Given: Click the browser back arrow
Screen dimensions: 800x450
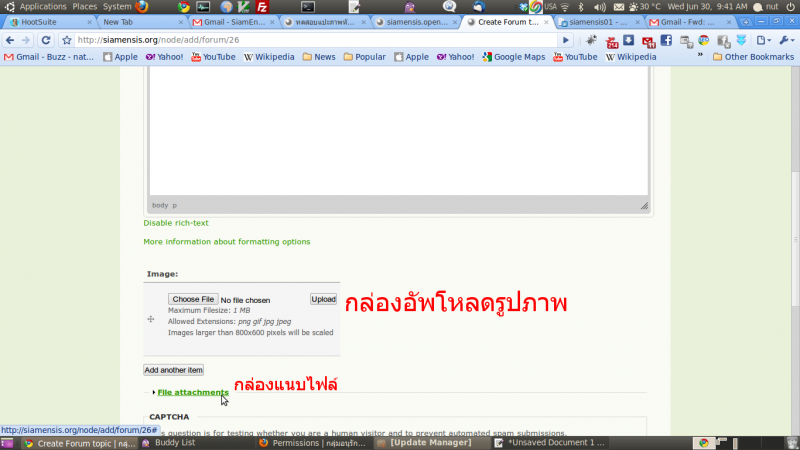Looking at the screenshot, I should 10,40.
